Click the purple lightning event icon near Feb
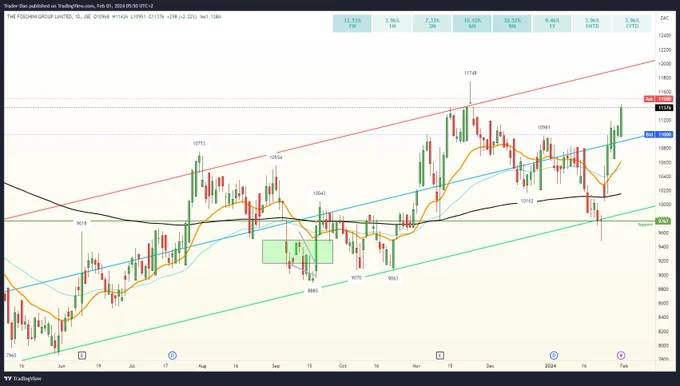Screen dimensions: 680x386 coord(621,356)
